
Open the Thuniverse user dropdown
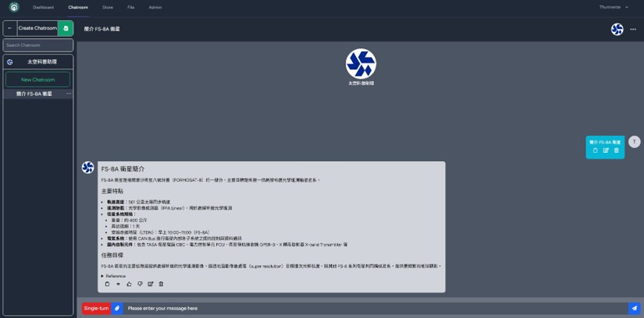click(x=614, y=7)
